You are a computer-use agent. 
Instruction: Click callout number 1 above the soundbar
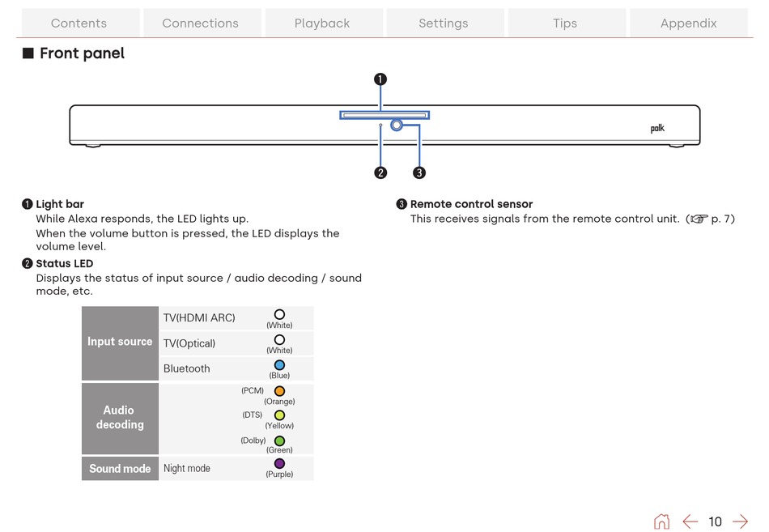coord(380,79)
